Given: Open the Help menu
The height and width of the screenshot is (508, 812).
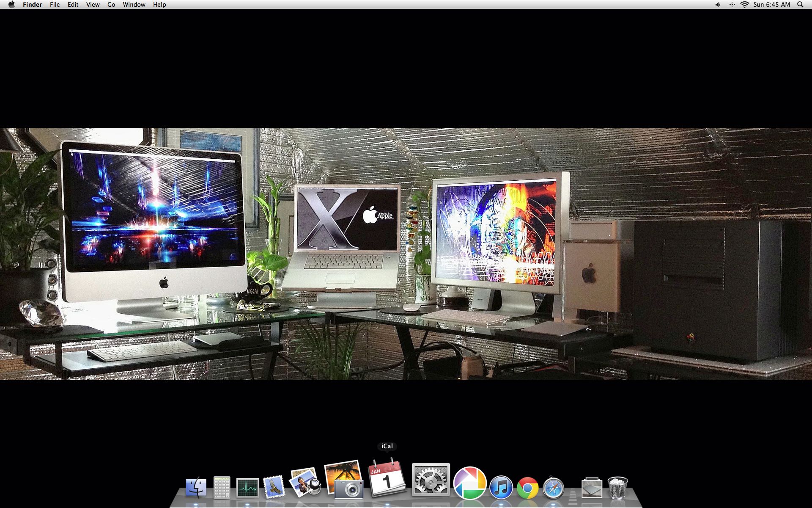Looking at the screenshot, I should 159,4.
